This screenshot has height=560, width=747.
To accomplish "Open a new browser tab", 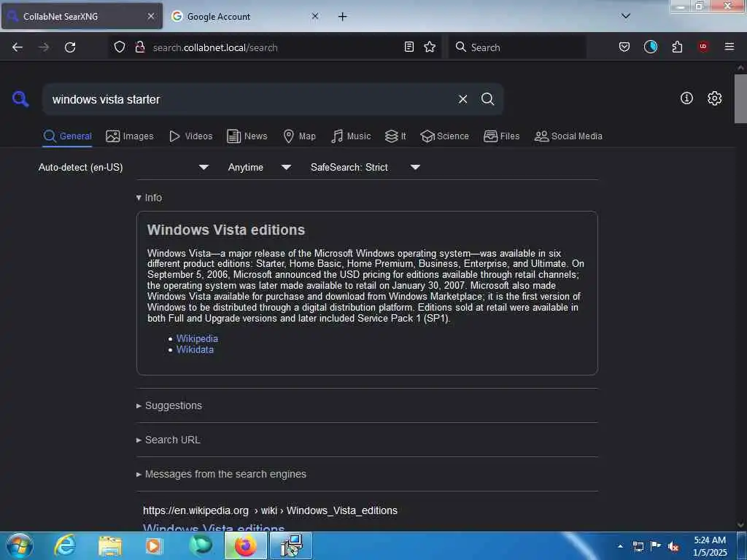I will click(343, 17).
